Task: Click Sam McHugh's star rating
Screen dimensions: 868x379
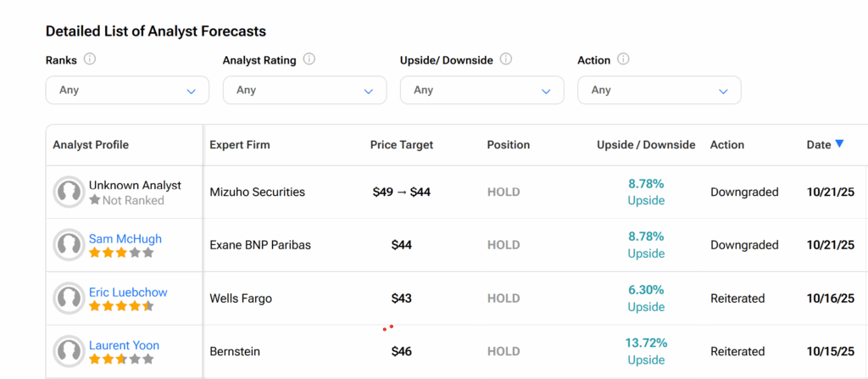Action: [121, 253]
